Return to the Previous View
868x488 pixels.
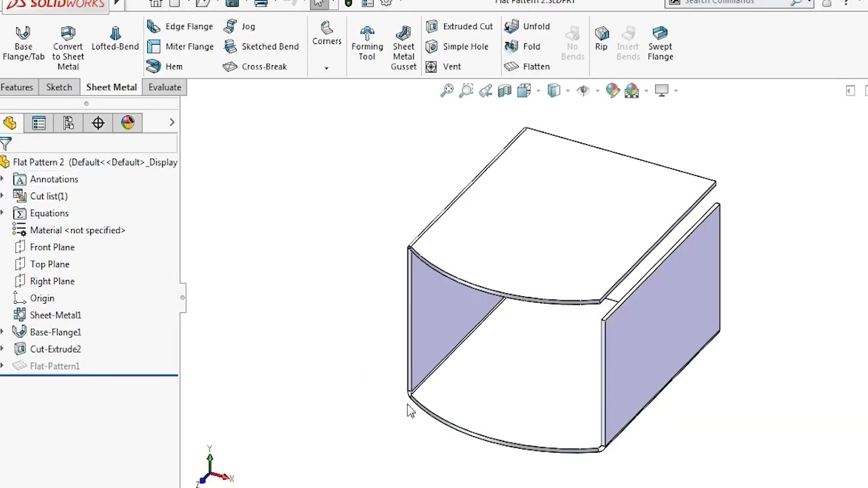point(486,90)
